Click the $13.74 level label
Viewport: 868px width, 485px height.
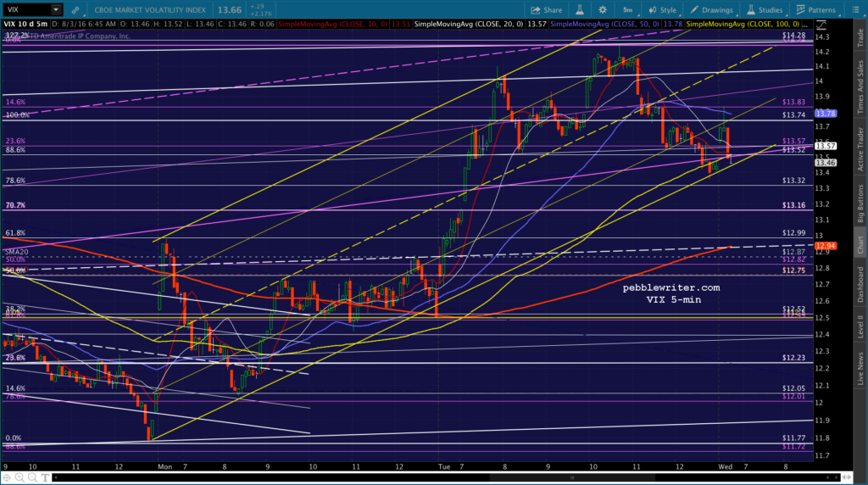point(793,115)
